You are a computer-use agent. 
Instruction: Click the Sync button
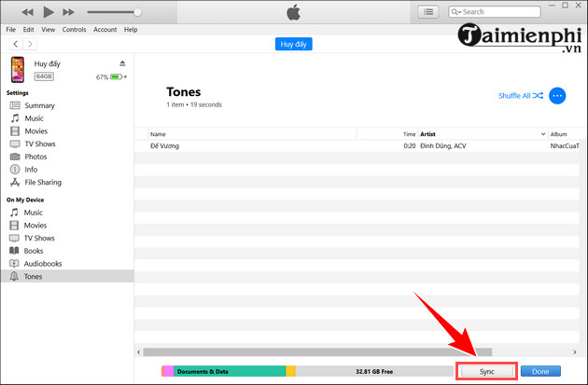pos(487,372)
